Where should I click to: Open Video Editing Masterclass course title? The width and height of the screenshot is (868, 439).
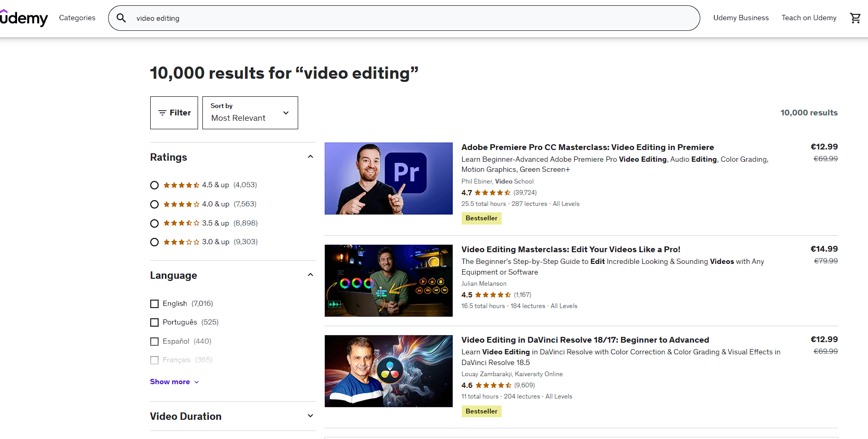(x=571, y=250)
